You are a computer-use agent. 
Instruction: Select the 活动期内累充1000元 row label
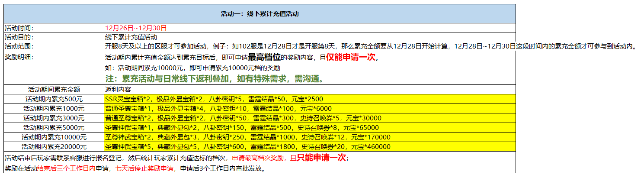pyautogui.click(x=54, y=108)
